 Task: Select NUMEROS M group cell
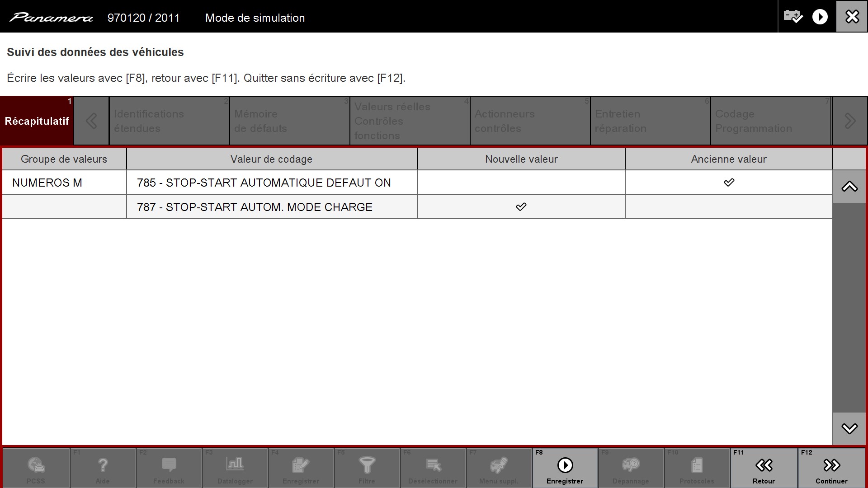click(x=64, y=183)
